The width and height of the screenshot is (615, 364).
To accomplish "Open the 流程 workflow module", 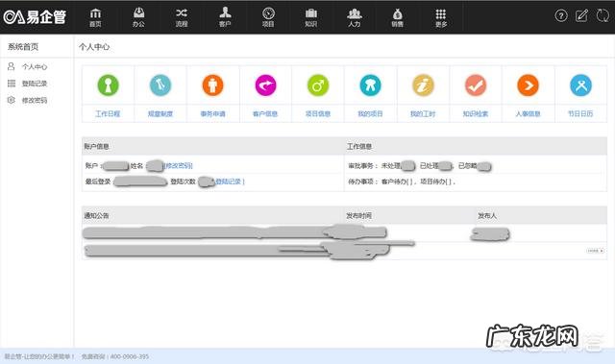I will [x=182, y=17].
